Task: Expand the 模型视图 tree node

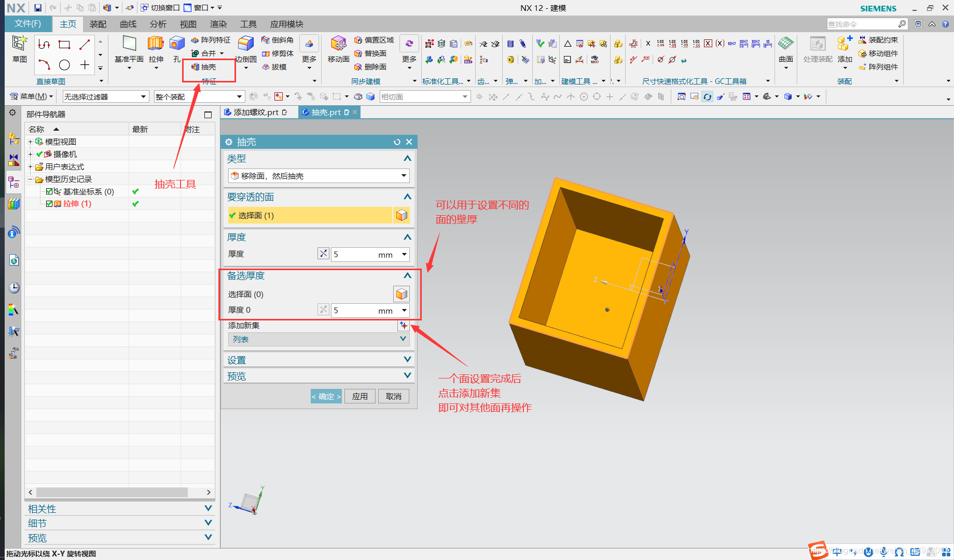Action: pos(30,142)
